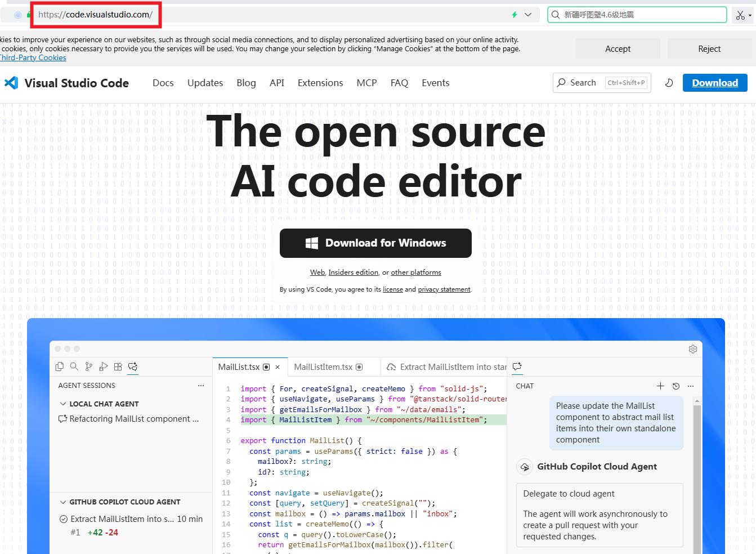Click the green lightning speed-mode icon in address bar

pos(515,15)
